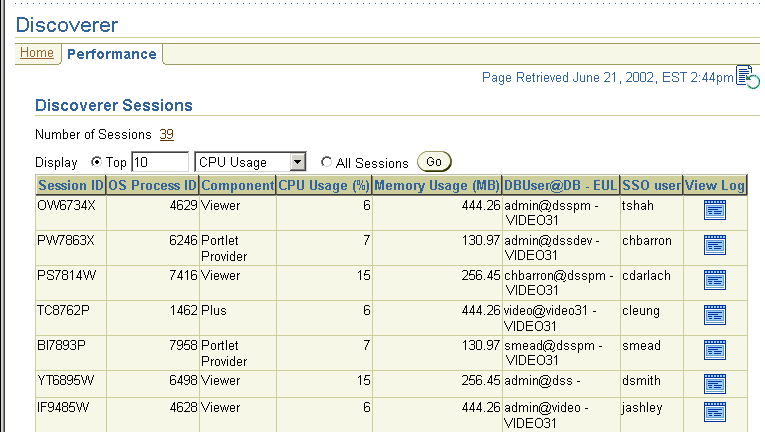Click the DBUser@DB - EUL column header
765x432 pixels.
(x=561, y=185)
